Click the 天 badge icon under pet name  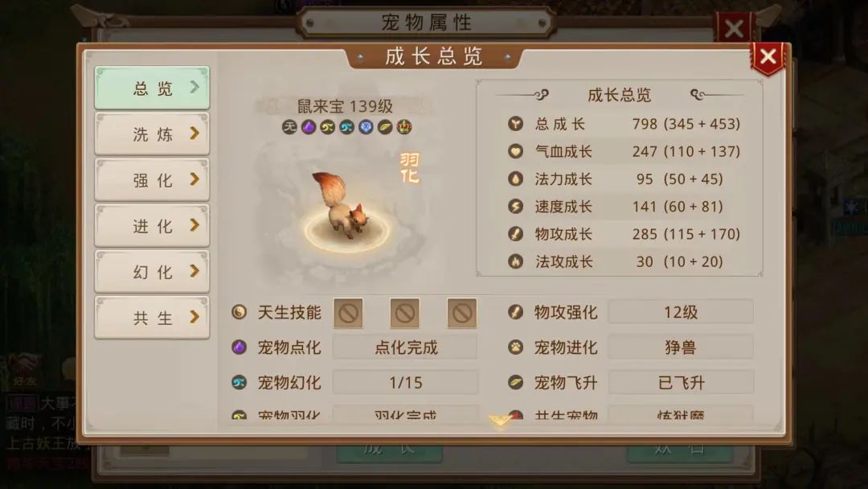[289, 127]
